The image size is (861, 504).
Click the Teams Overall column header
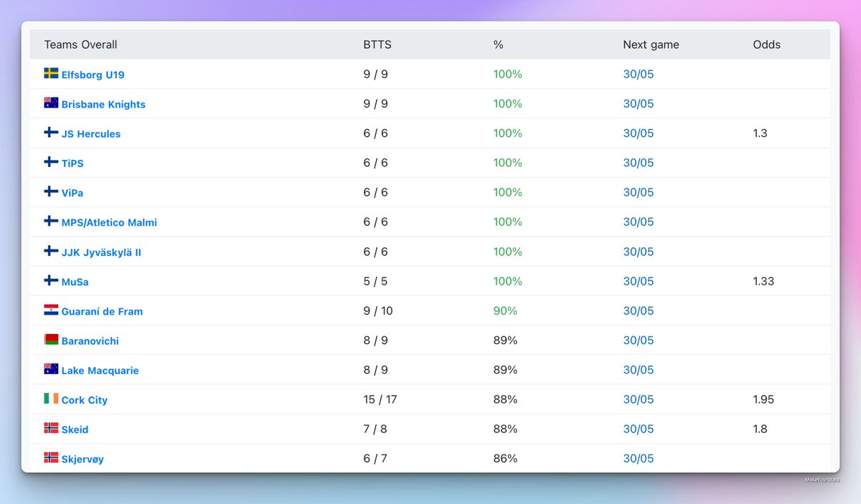click(80, 44)
